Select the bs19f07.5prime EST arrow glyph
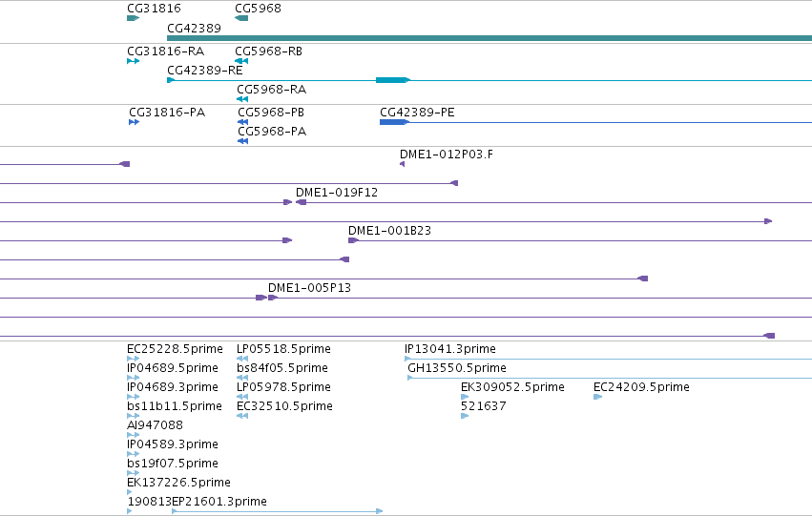 [x=133, y=473]
